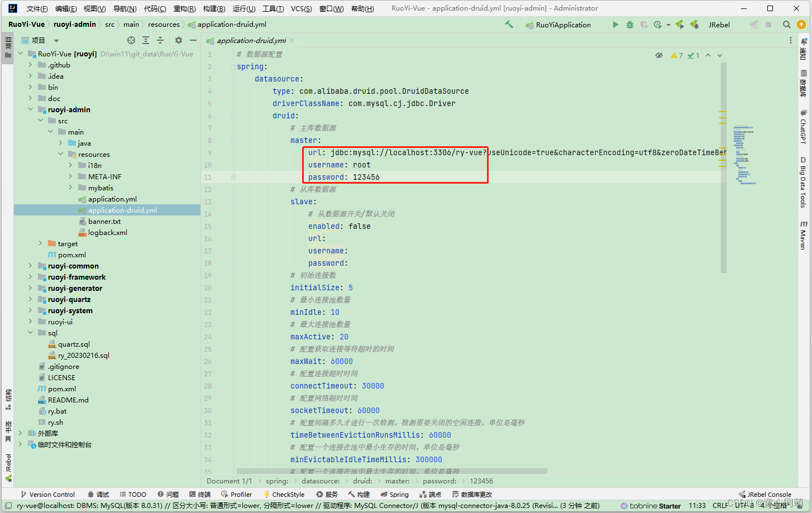Run RuoYiApplication with the green play icon

615,25
